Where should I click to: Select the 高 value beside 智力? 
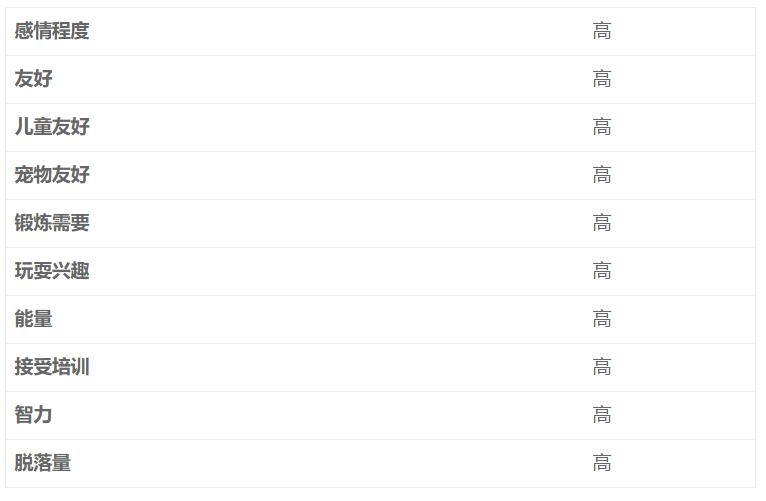[x=602, y=415]
